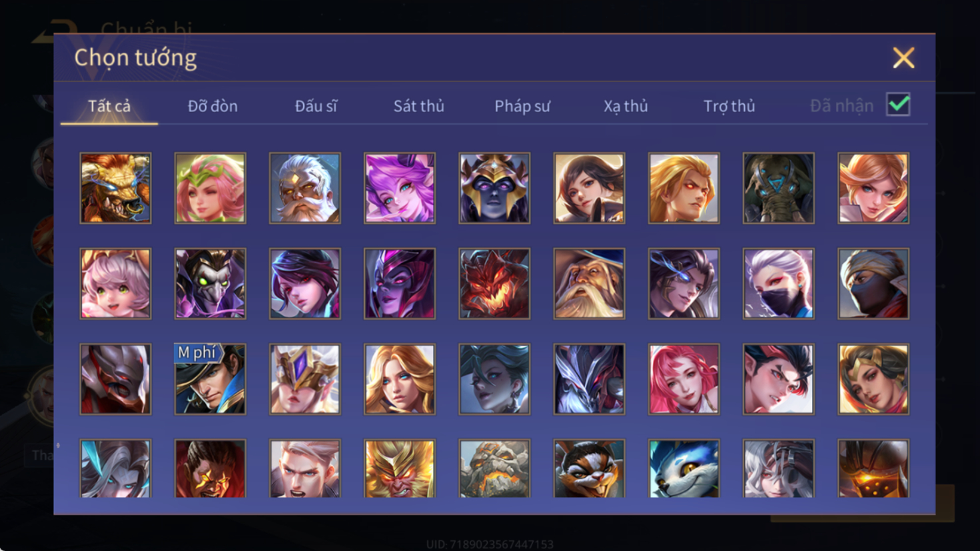
Task: Select the blue cartoon wolf hero
Action: click(684, 468)
